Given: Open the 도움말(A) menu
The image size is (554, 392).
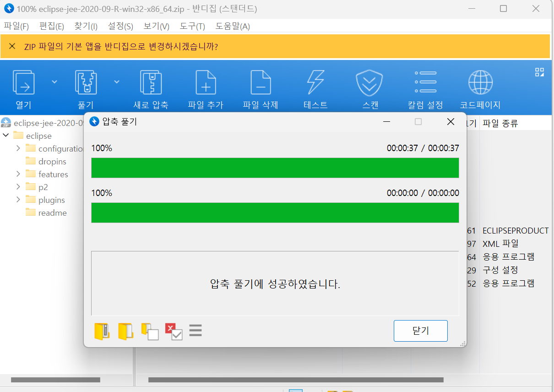Looking at the screenshot, I should [233, 26].
